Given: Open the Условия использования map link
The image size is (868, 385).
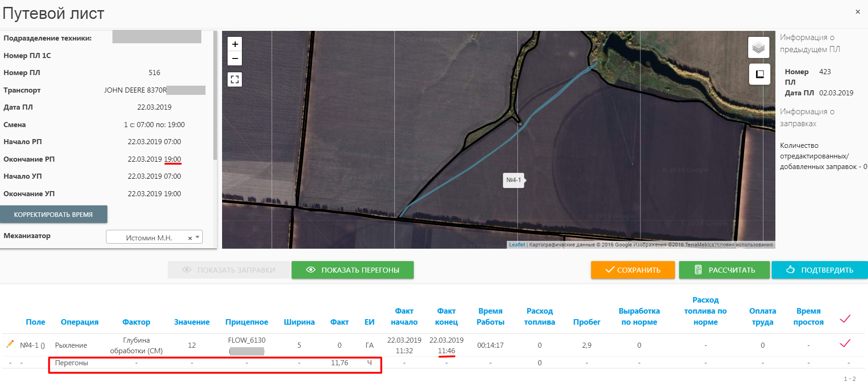Looking at the screenshot, I should tap(743, 245).
